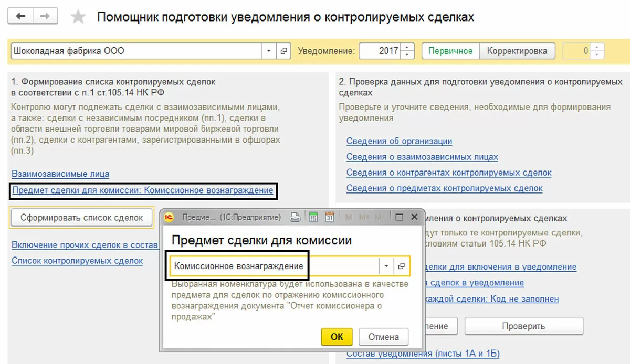Screen dimensions: 630x364
Task: Open the link ending with Код не заполнен
Action: point(491,299)
